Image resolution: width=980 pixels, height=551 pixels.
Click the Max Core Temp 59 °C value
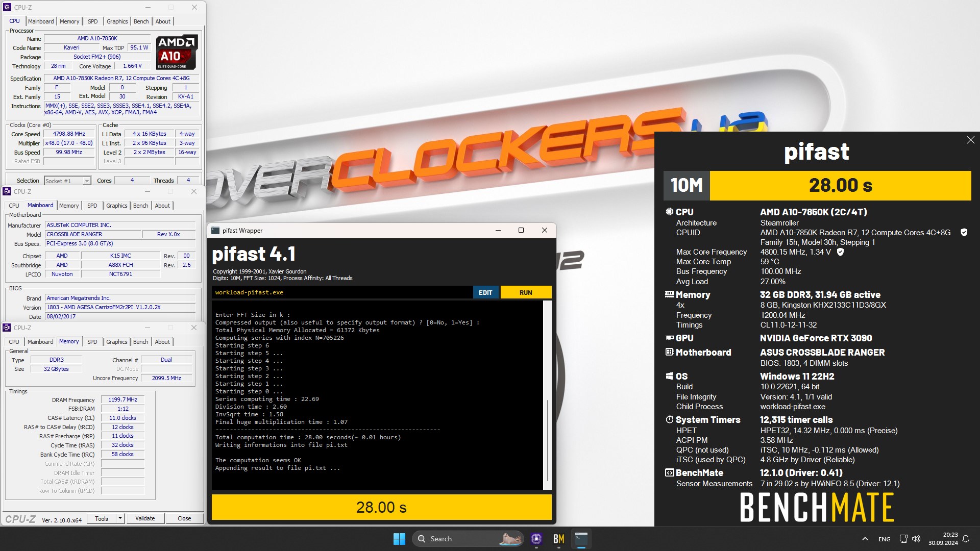point(770,262)
